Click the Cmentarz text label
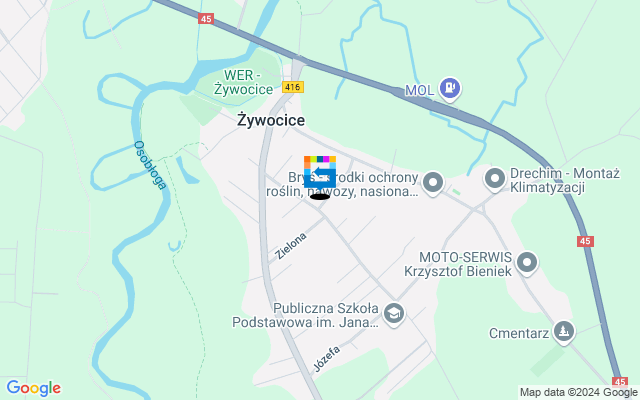The height and width of the screenshot is (400, 640). click(519, 333)
